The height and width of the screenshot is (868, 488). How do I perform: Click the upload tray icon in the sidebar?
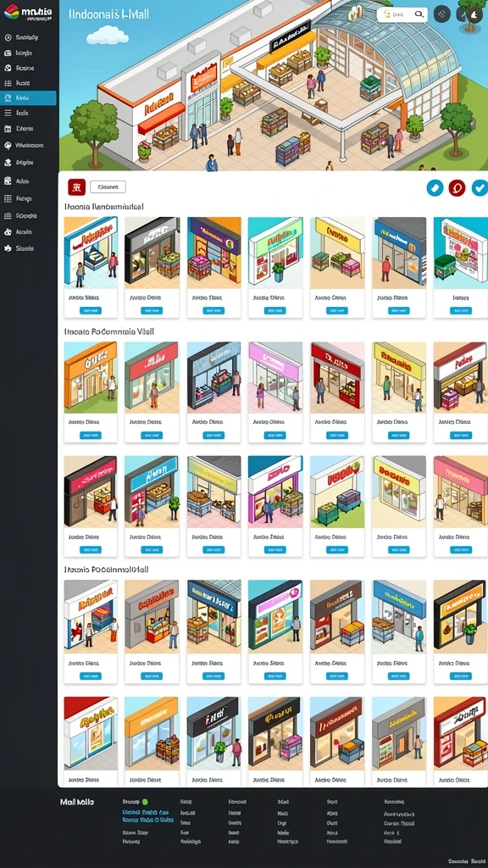click(8, 163)
